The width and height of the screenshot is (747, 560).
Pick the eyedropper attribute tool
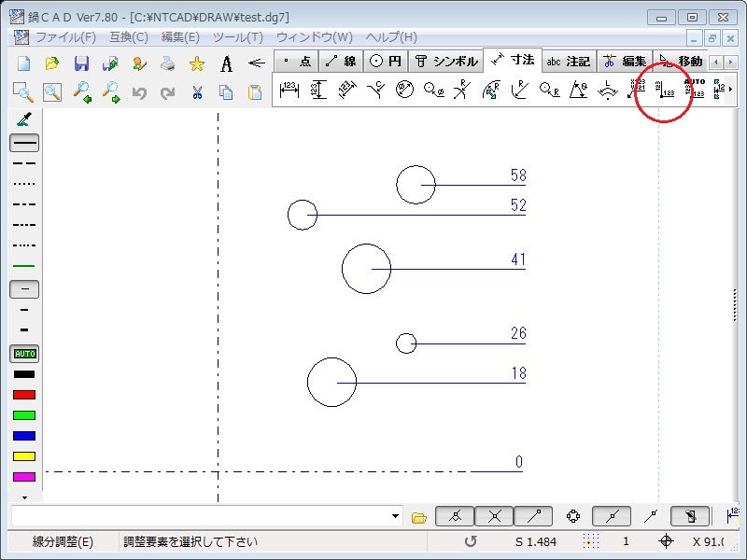pos(24,119)
